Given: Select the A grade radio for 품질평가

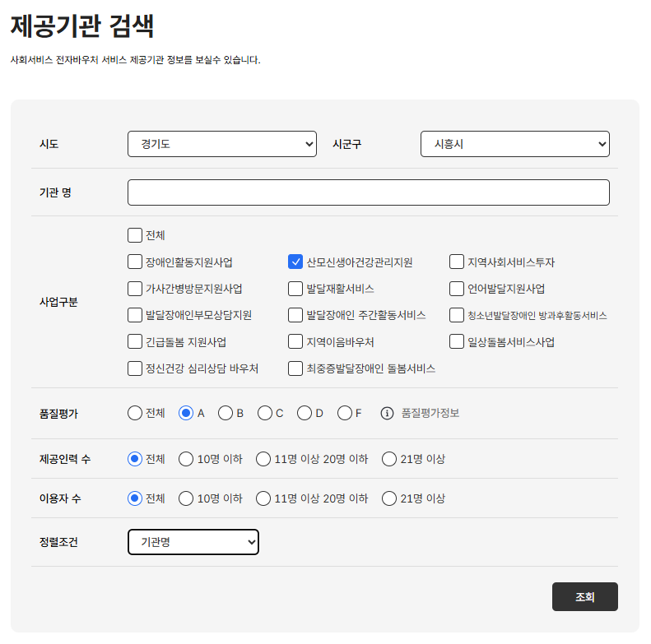Looking at the screenshot, I should click(186, 413).
